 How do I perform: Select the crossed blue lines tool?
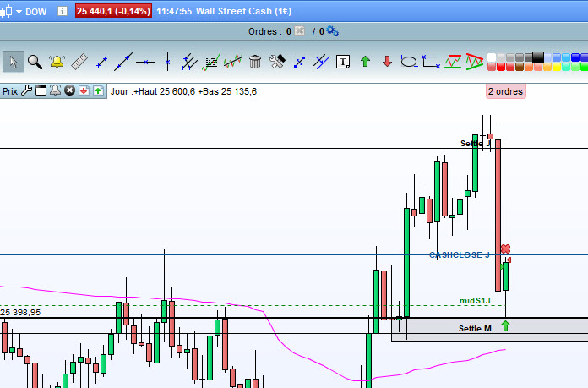321,62
